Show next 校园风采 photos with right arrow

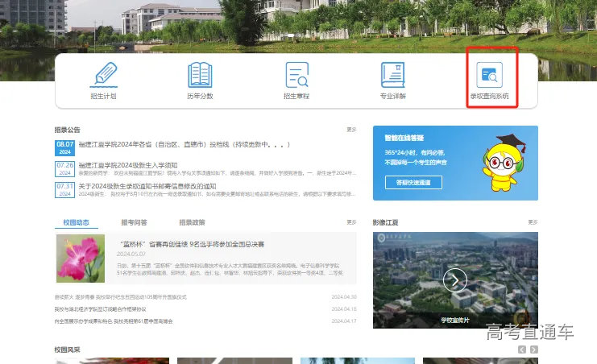pos(534,350)
